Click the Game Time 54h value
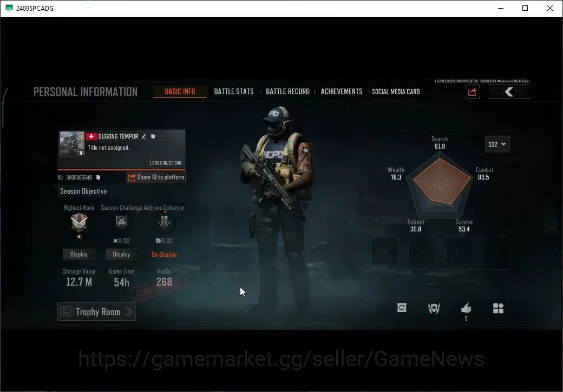The image size is (563, 392). pos(121,283)
